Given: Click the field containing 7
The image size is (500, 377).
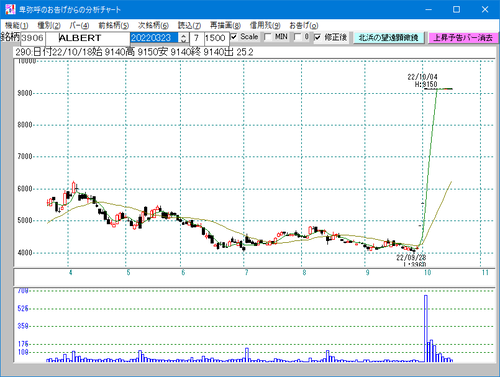Looking at the screenshot, I should point(197,38).
